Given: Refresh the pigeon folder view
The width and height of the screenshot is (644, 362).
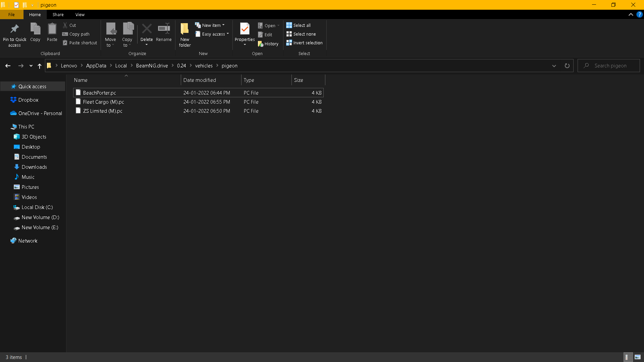Looking at the screenshot, I should pyautogui.click(x=567, y=66).
